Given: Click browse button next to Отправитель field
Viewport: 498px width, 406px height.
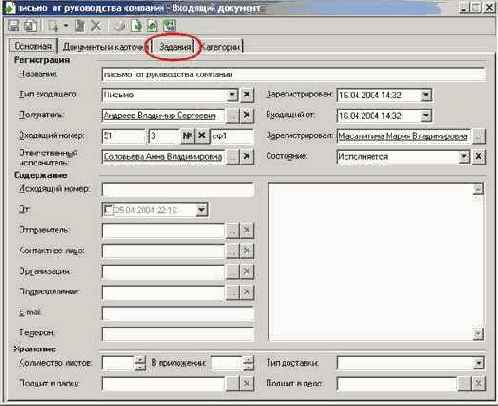Looking at the screenshot, I should point(233,231).
